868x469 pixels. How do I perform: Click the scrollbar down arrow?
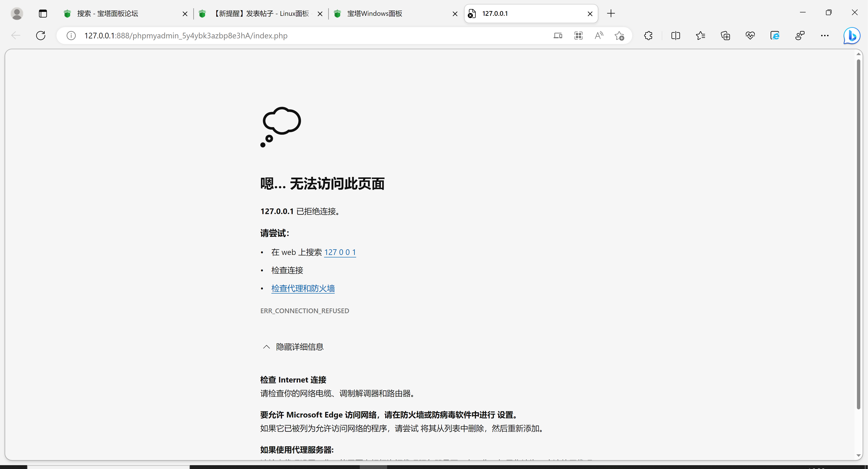click(x=858, y=455)
